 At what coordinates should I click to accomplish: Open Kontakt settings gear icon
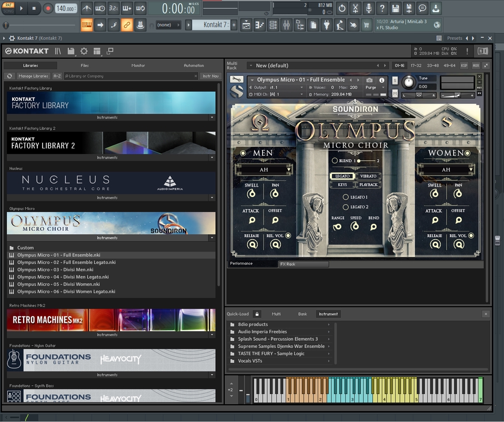[84, 51]
